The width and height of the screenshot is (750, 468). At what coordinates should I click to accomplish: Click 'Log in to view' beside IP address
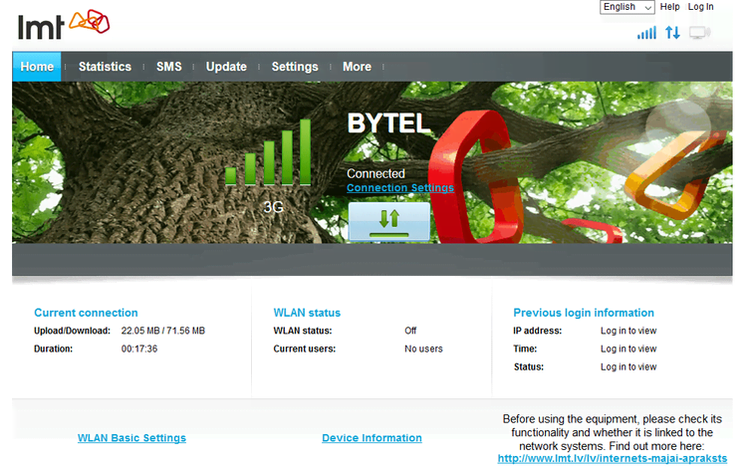point(629,331)
